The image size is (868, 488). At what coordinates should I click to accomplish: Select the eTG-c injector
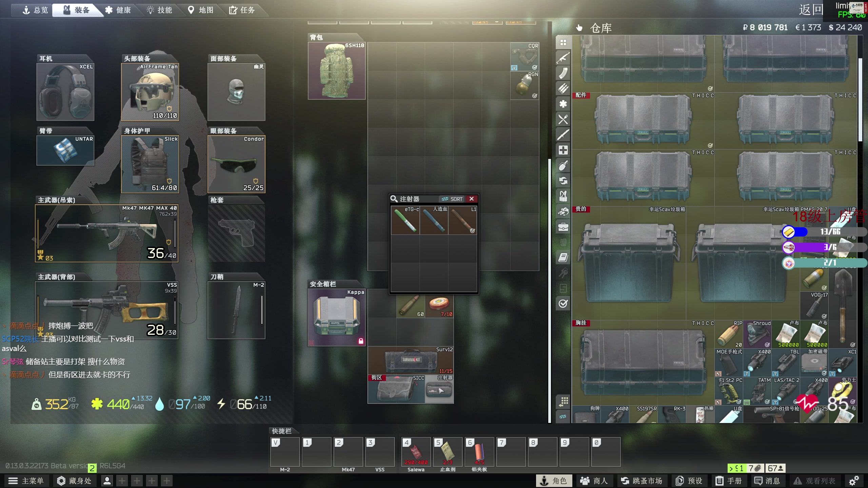[406, 220]
